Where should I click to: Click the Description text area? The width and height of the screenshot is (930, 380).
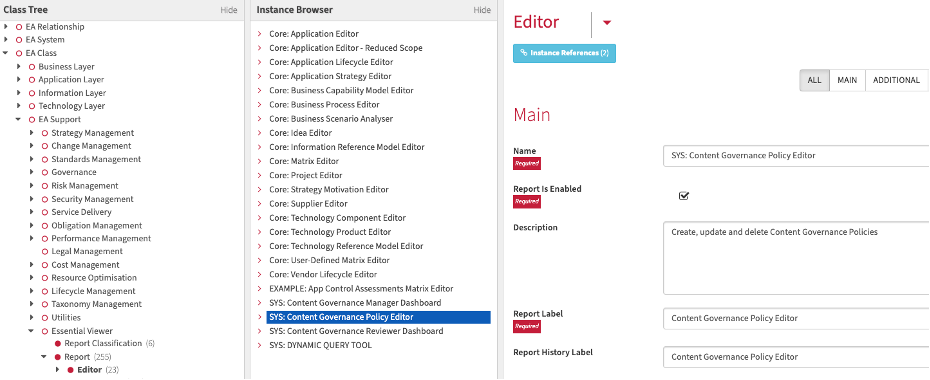tap(796, 258)
